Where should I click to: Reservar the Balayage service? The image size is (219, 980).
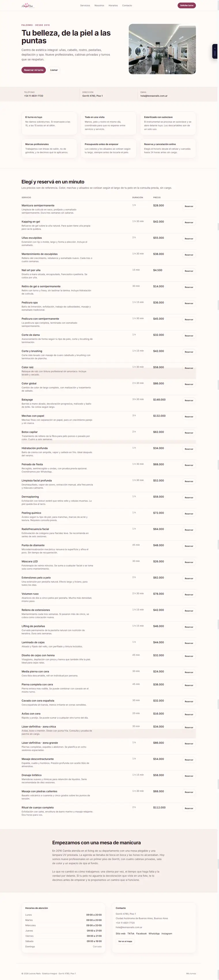point(189,400)
